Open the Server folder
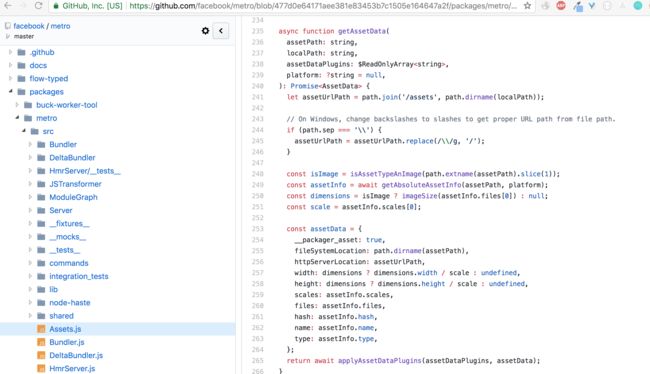 tap(61, 210)
